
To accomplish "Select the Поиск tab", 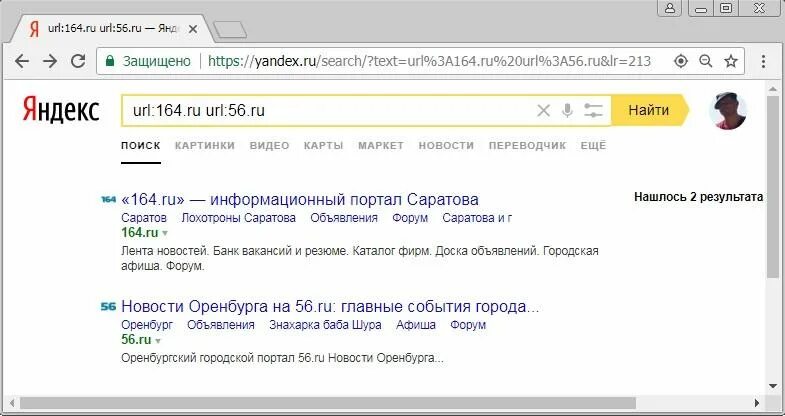I will click(x=141, y=146).
